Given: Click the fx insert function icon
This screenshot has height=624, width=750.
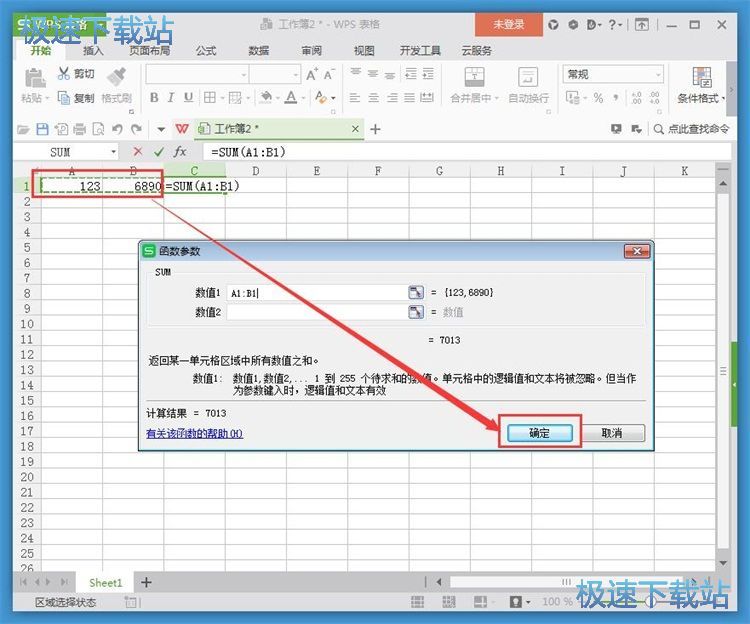Looking at the screenshot, I should [x=180, y=152].
